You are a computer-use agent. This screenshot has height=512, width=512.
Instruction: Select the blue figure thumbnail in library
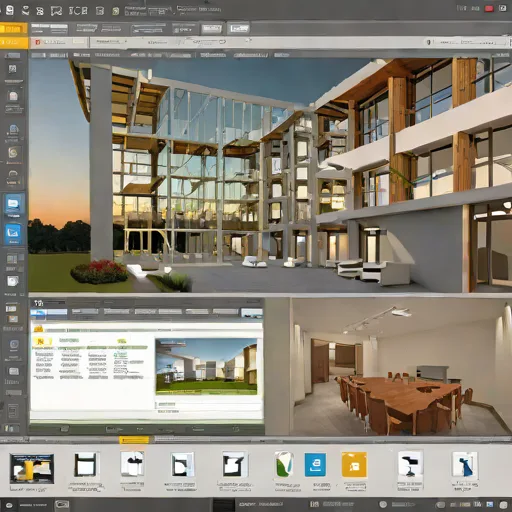click(x=465, y=465)
